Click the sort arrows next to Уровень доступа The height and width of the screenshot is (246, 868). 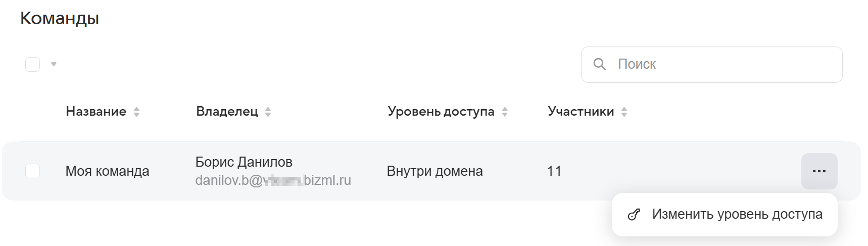click(504, 112)
